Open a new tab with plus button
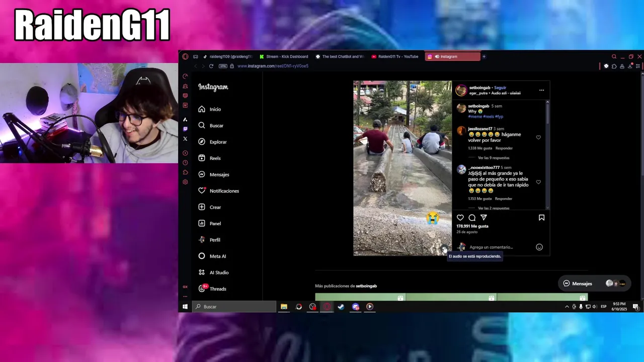 click(x=484, y=56)
